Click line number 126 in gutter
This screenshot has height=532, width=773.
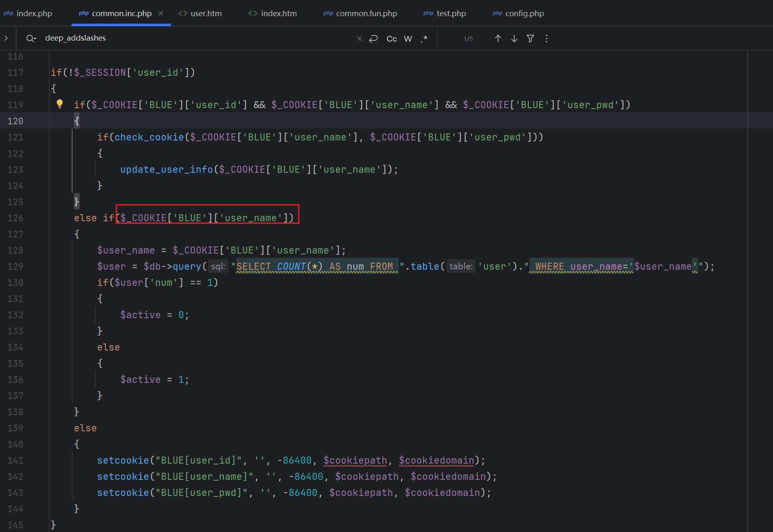pos(15,218)
